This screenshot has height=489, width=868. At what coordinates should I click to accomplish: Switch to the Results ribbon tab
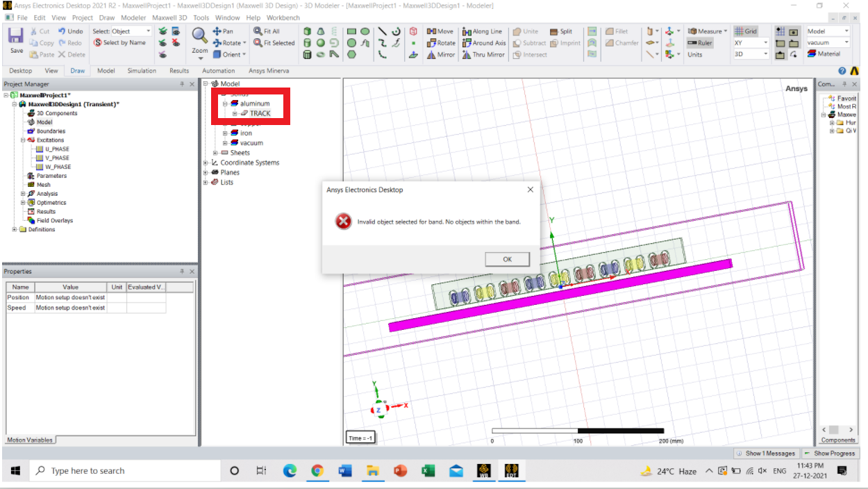[179, 71]
